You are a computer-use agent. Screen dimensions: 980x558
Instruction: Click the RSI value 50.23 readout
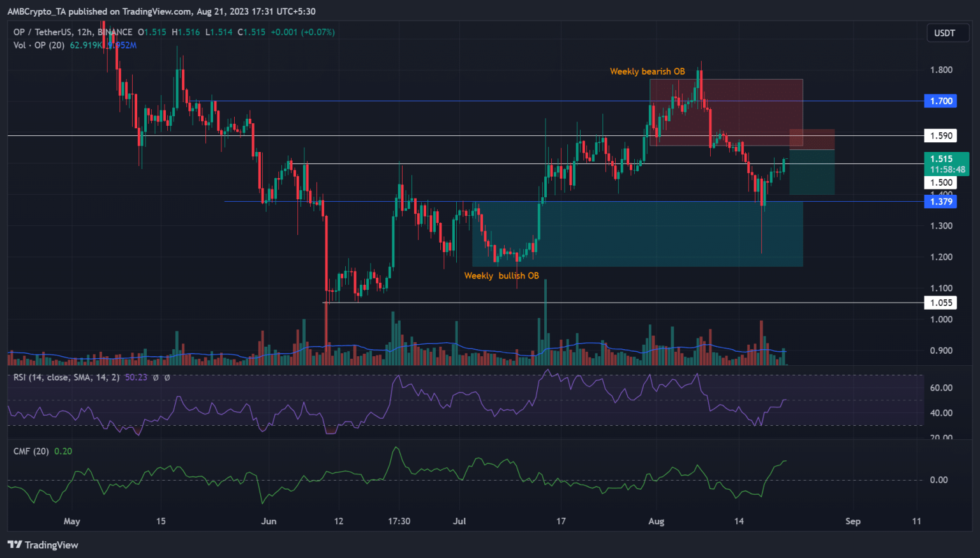tap(136, 377)
